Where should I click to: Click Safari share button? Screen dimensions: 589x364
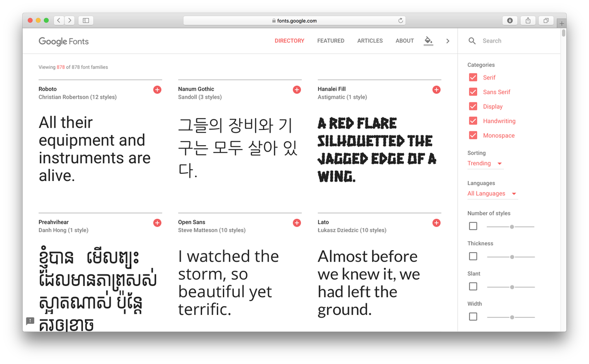(528, 21)
